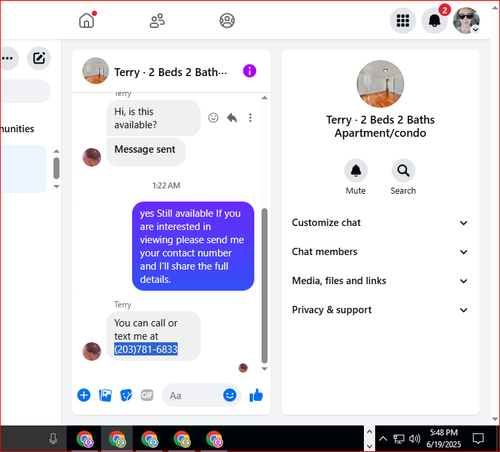Image resolution: width=500 pixels, height=452 pixels.
Task: Expand Customize chat section
Action: point(380,223)
